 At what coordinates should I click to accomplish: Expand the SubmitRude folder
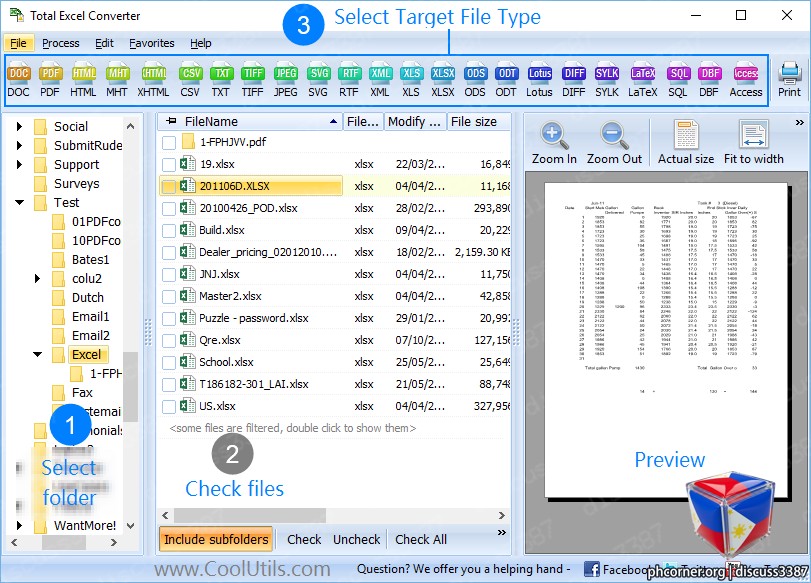(x=19, y=145)
